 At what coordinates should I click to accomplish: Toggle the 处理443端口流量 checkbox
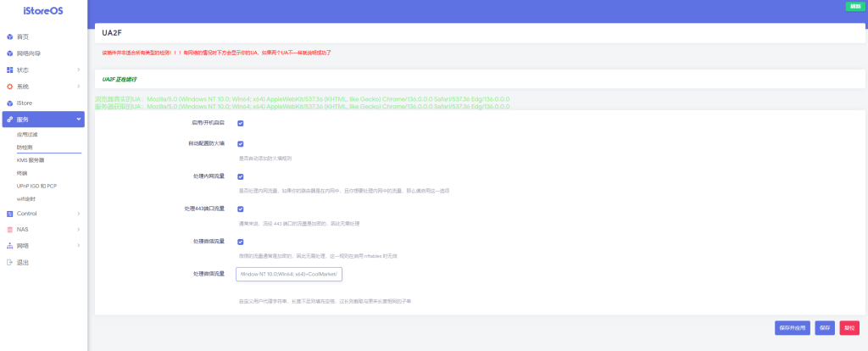[241, 209]
